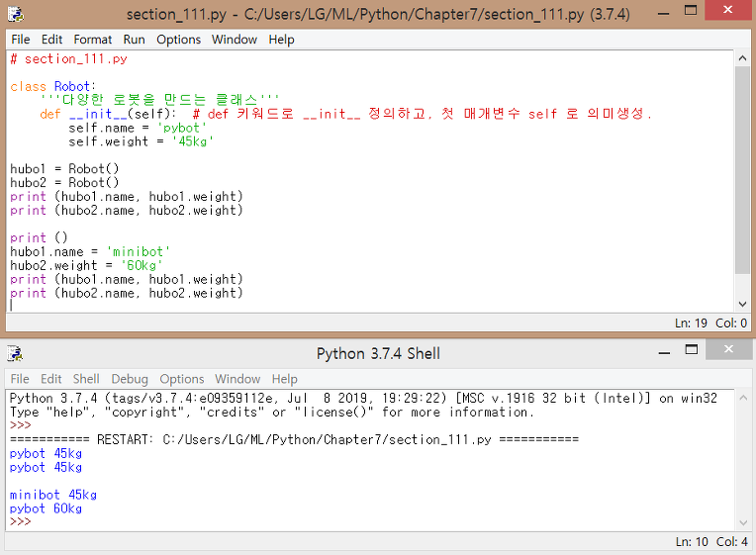The width and height of the screenshot is (756, 555).
Task: Click the editor scrollbar down arrow
Action: 742,305
